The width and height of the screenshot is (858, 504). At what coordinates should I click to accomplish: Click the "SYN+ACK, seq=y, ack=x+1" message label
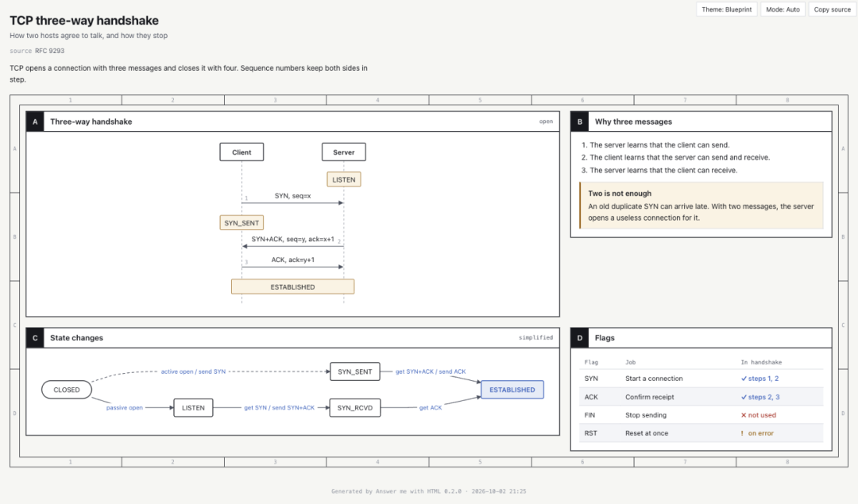[x=292, y=239]
